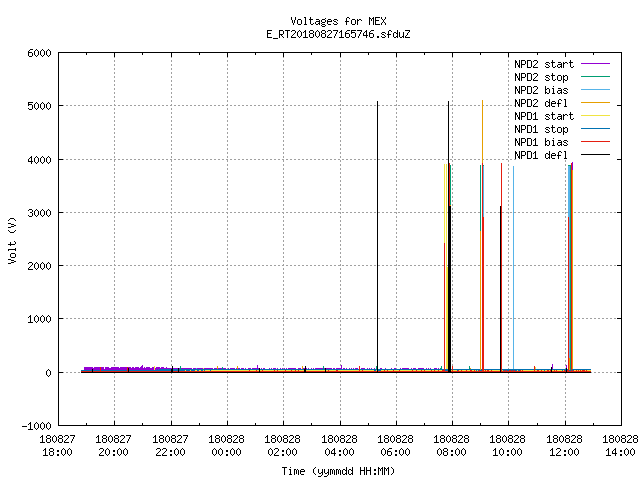This screenshot has height=480, width=640.
Task: Click the x-axis tick label '180828 04:00'
Action: tap(340, 446)
